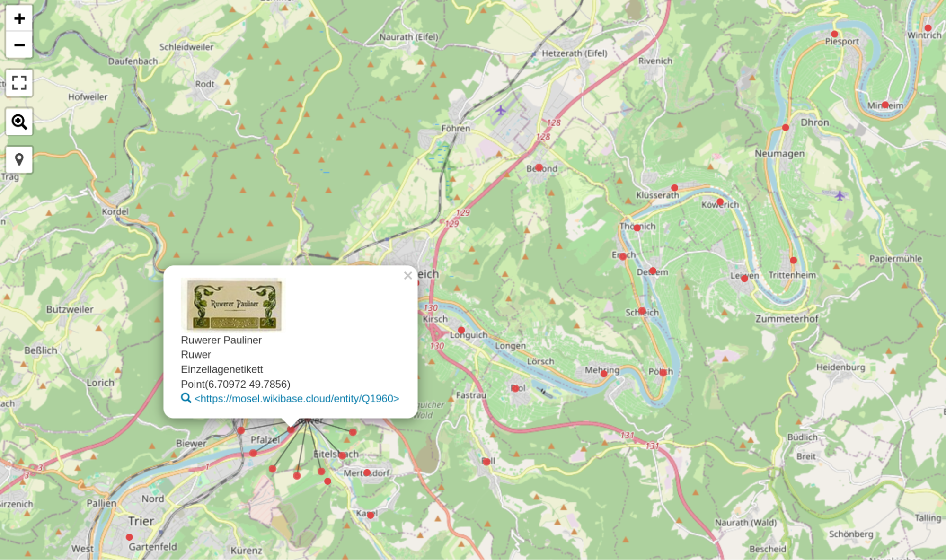Screen dimensions: 946x560
Task: Open the mosel.wikibase.cloud Q1960 entity link
Action: [297, 399]
